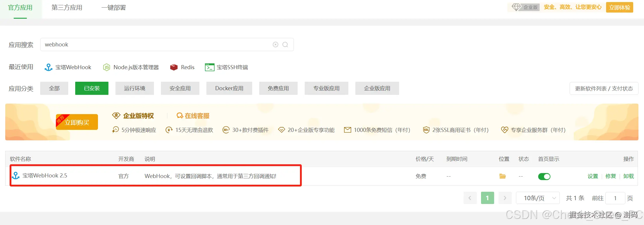
Task: Select the 企业版应用 category
Action: click(x=377, y=88)
